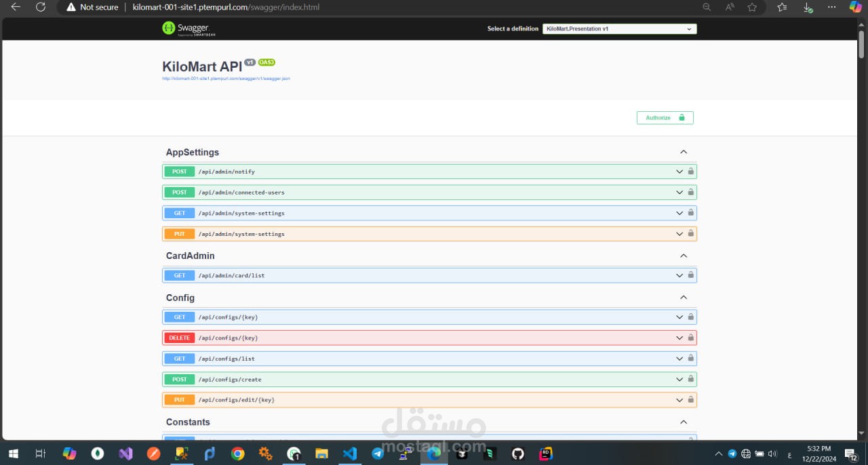The image size is (868, 465).
Task: Click lock icon on PUT /api/configs/edit/{key}
Action: [690, 400]
